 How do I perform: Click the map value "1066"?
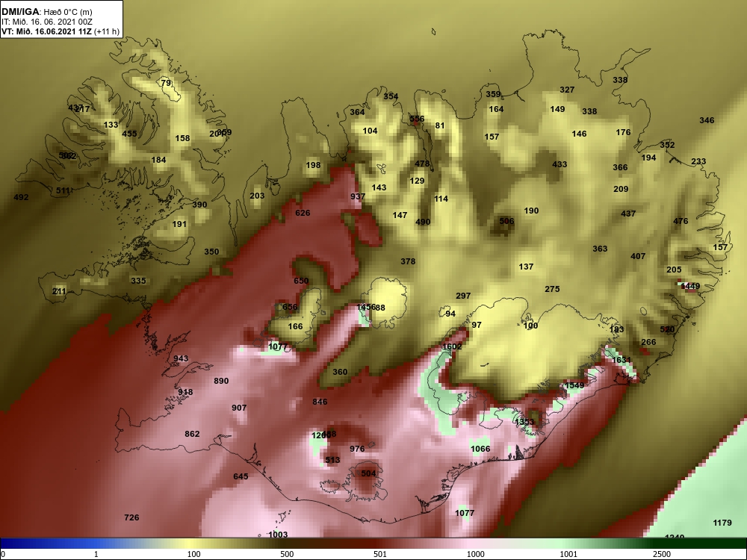tap(480, 449)
